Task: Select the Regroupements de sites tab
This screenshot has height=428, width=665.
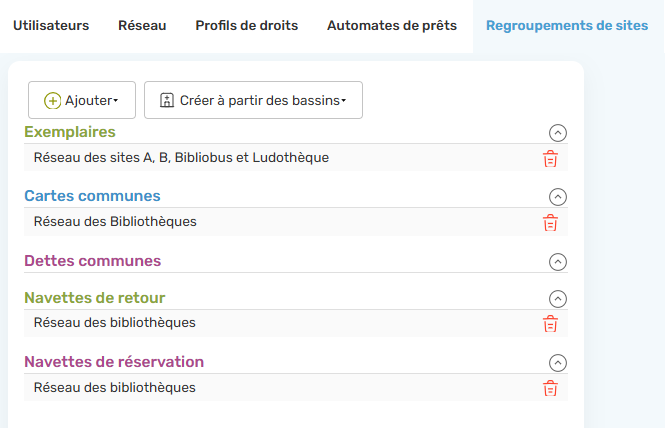Action: tap(567, 25)
